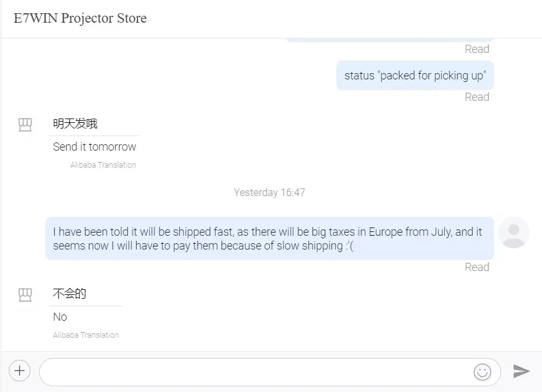Click store icon beside the 'No' reply

tap(25, 294)
